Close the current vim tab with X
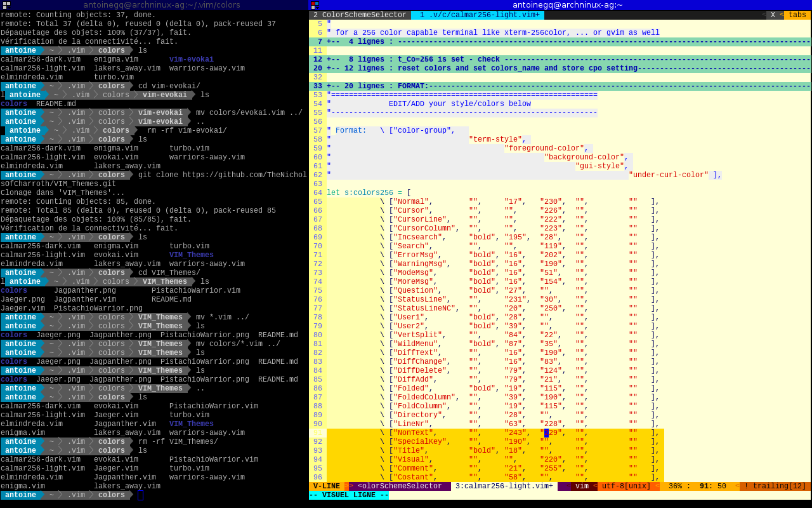This screenshot has height=508, width=812. (x=773, y=15)
